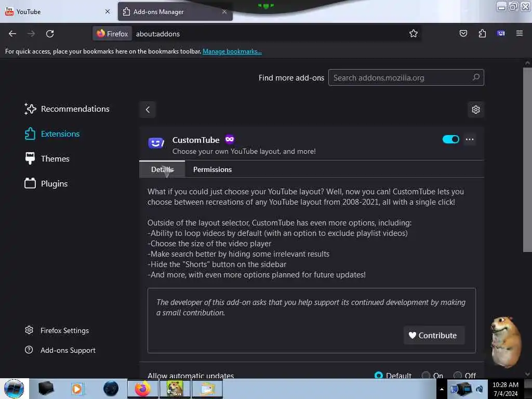
Task: Open CustomTube's three-dot more options menu
Action: coord(470,139)
